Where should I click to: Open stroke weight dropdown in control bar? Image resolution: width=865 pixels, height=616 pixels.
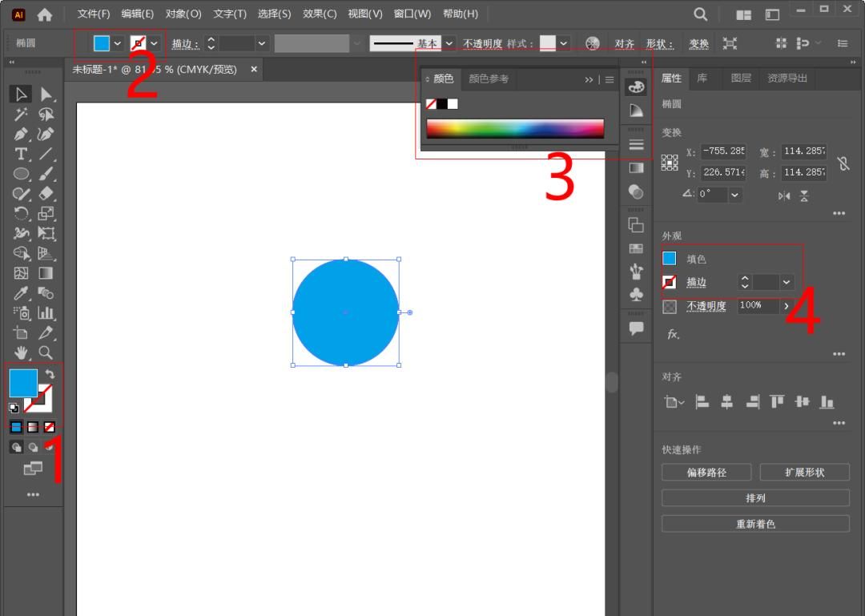261,43
